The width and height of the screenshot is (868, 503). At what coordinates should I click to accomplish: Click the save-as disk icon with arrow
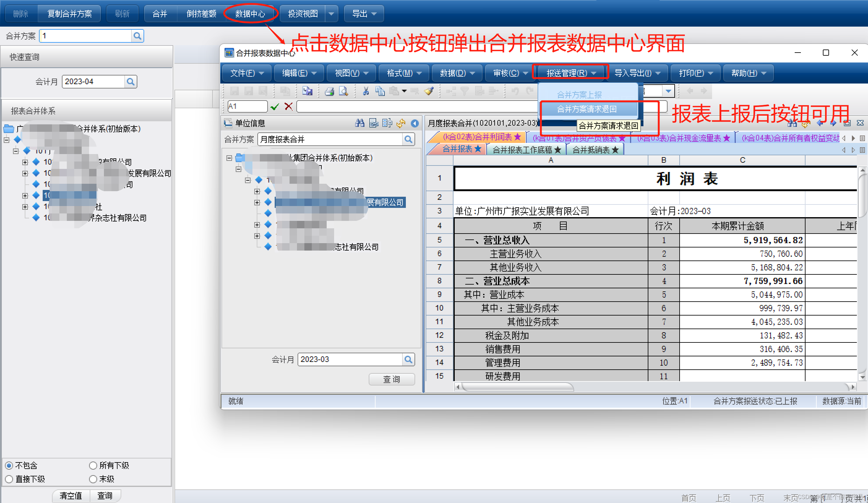(x=307, y=91)
